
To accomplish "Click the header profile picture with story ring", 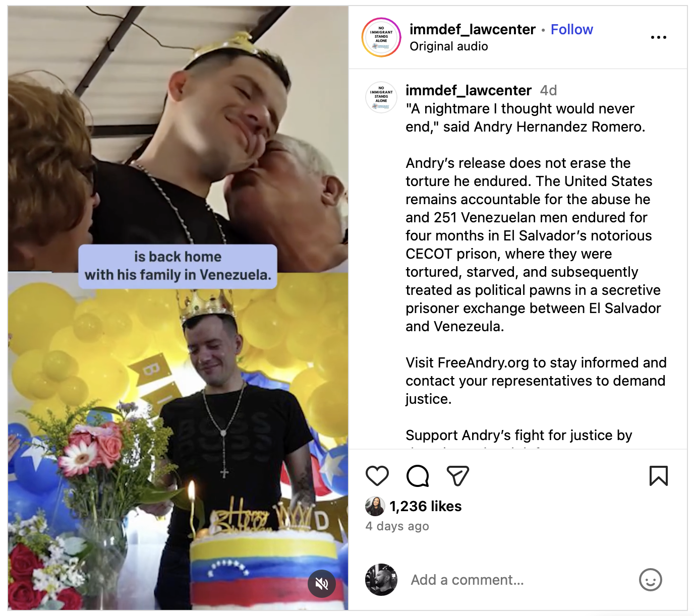I will [381, 37].
